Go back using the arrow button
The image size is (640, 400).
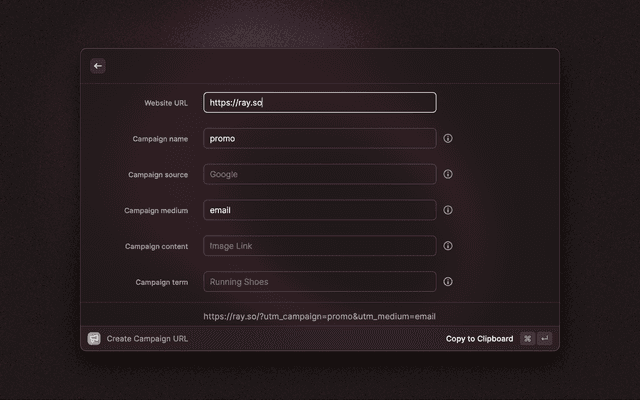pos(98,66)
